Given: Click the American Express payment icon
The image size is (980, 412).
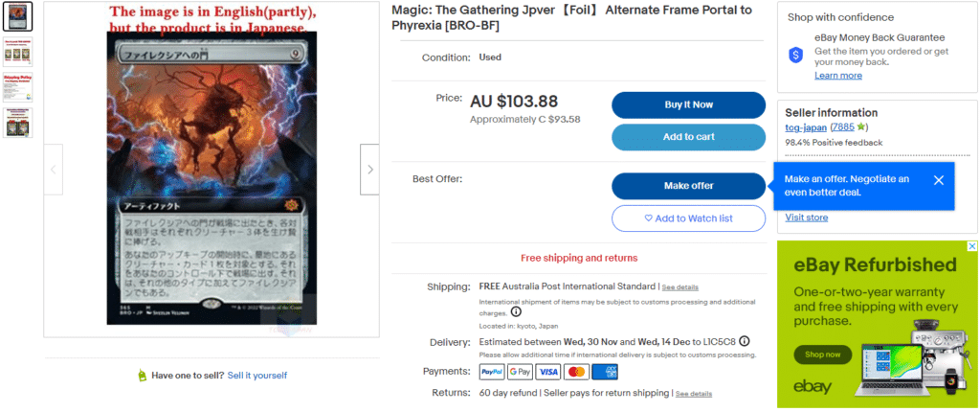Looking at the screenshot, I should pyautogui.click(x=604, y=371).
